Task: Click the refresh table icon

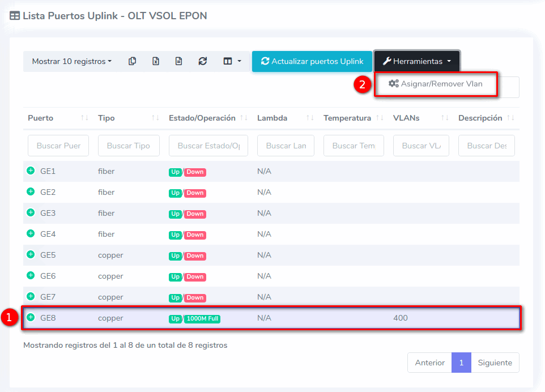Action: tap(202, 61)
